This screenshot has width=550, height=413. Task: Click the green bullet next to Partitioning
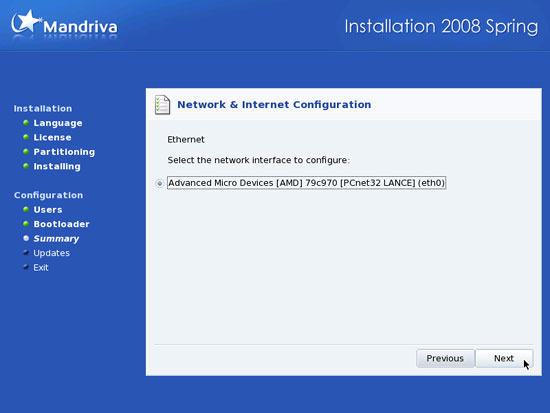[26, 151]
